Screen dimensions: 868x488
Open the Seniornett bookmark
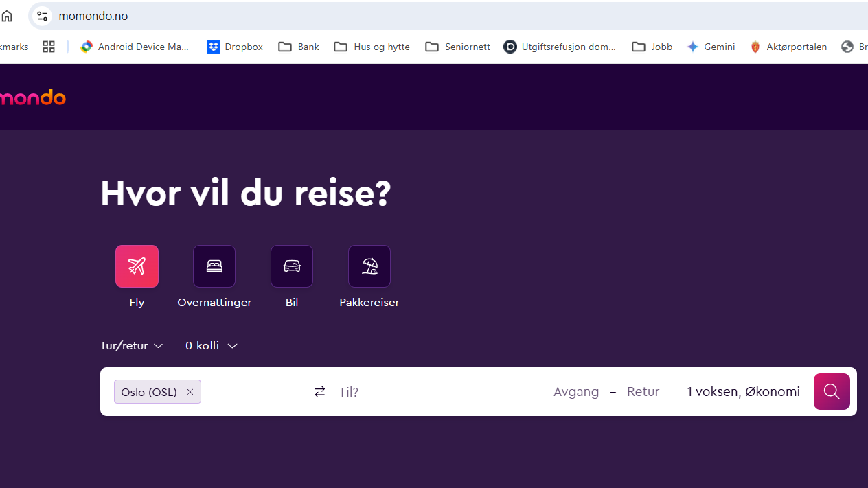click(457, 47)
